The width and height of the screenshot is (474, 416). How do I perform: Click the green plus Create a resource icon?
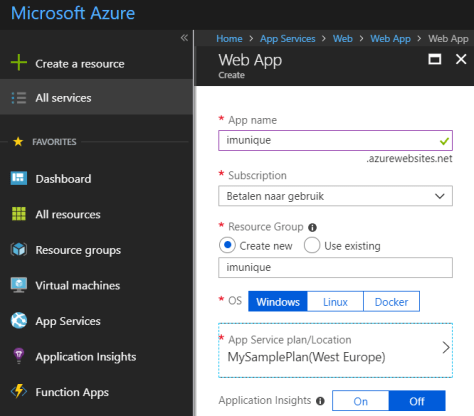tap(19, 62)
